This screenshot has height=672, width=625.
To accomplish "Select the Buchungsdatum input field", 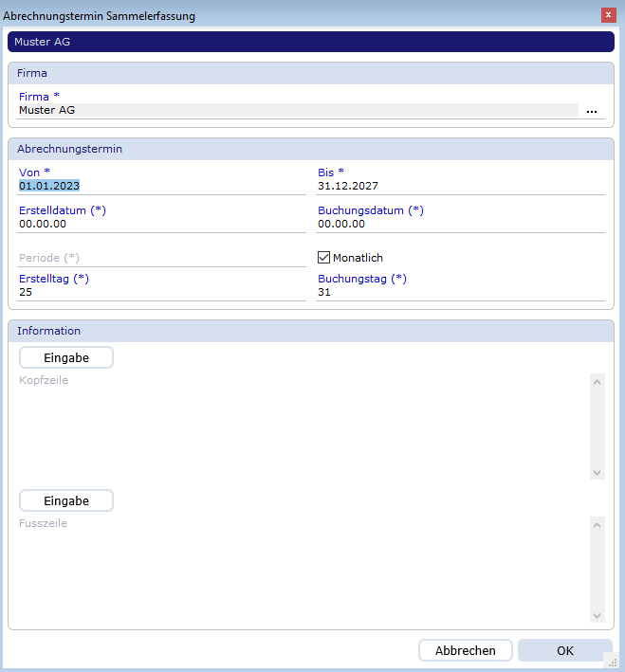I will pyautogui.click(x=460, y=225).
